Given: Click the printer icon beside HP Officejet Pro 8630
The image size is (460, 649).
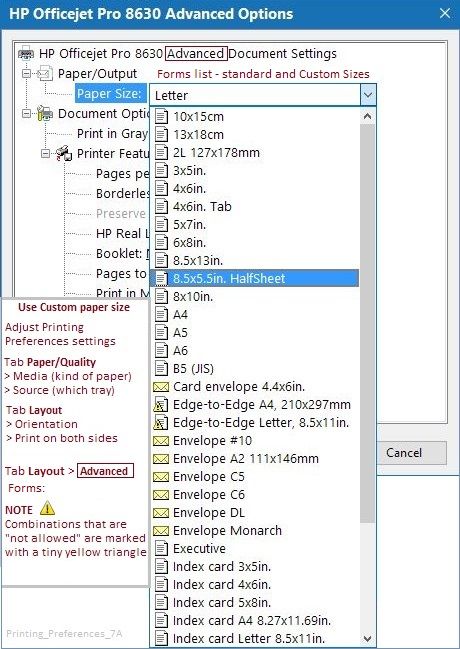Looking at the screenshot, I should 26,53.
